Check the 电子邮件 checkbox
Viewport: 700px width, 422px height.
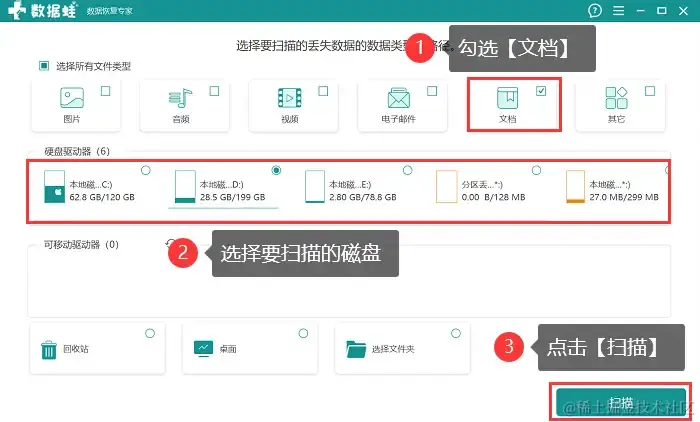click(432, 91)
